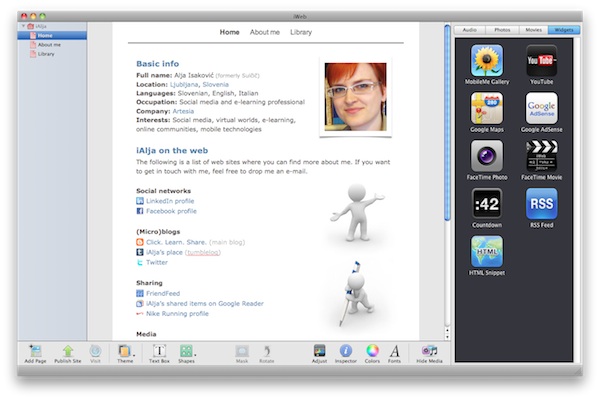Open the Colors picker window
Screen dimensions: 600x400
click(x=372, y=351)
